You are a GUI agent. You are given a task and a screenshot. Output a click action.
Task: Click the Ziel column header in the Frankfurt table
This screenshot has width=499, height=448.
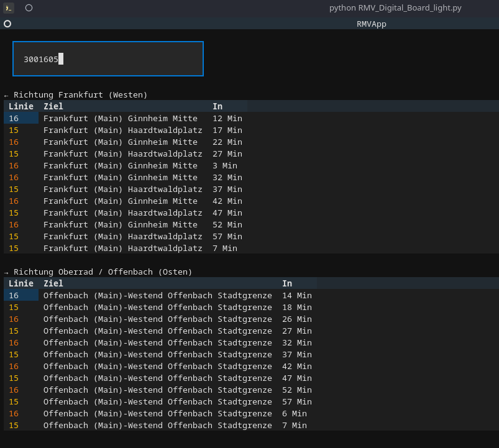[x=53, y=106]
